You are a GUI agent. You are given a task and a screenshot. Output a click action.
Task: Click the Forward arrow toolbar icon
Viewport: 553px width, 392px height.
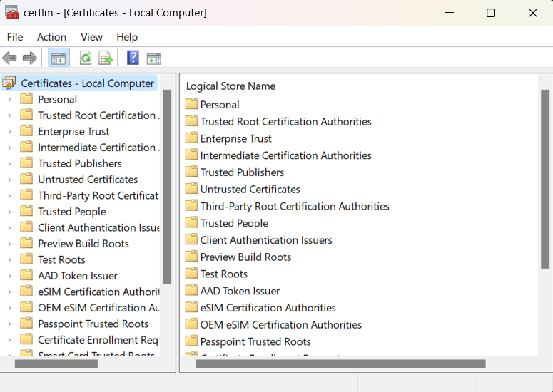30,58
